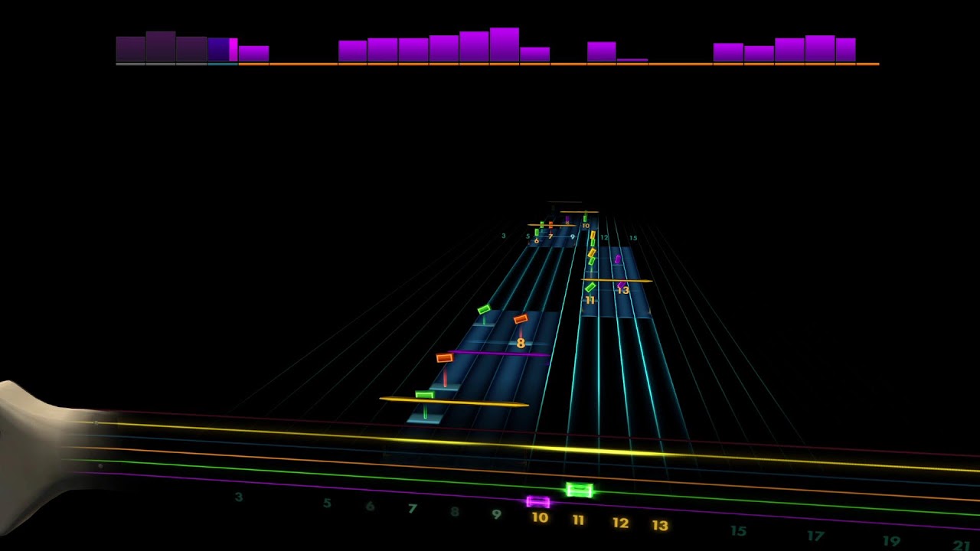Click highlighted fret number 12

pyautogui.click(x=620, y=523)
